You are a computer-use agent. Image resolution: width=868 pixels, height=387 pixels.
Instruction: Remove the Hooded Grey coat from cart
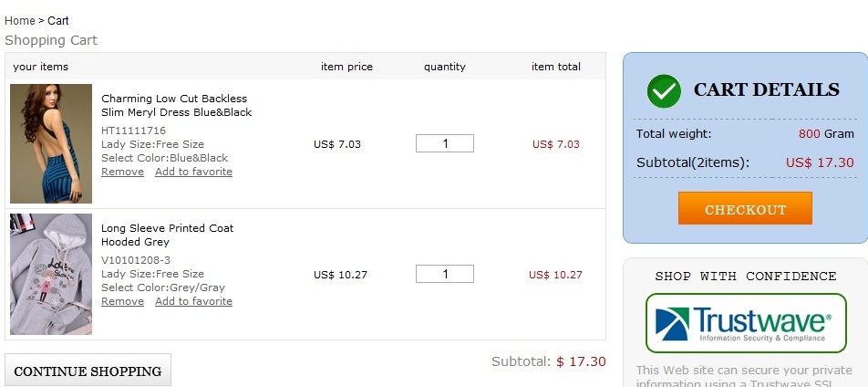pos(122,301)
